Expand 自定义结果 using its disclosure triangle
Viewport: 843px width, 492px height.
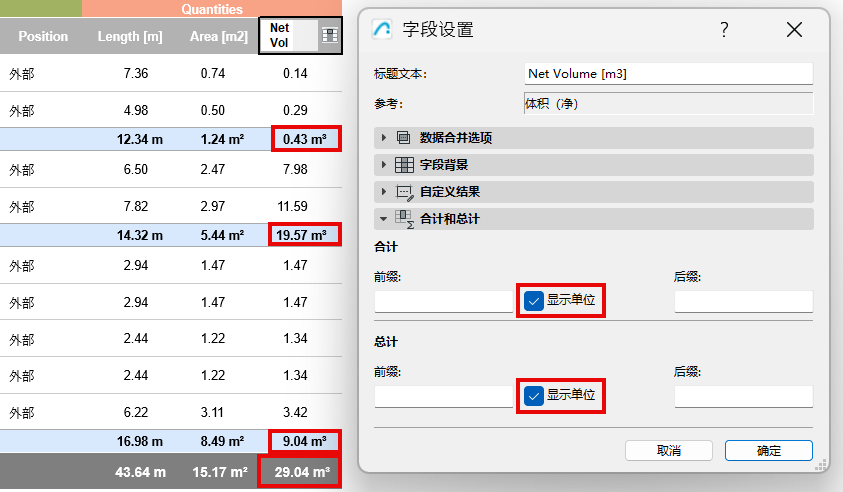tap(383, 192)
